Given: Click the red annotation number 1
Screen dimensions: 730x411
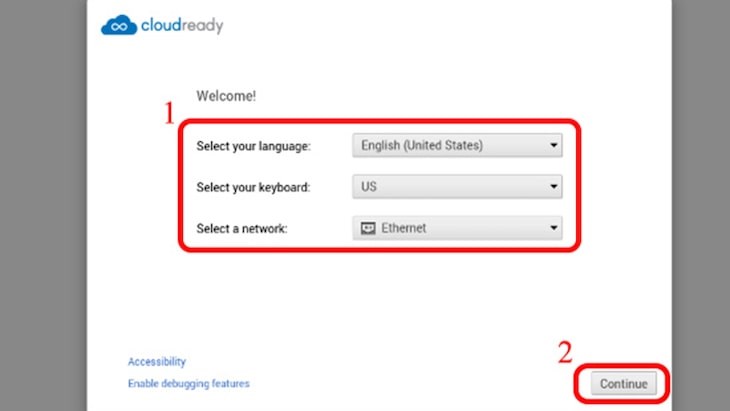Looking at the screenshot, I should click(169, 113).
